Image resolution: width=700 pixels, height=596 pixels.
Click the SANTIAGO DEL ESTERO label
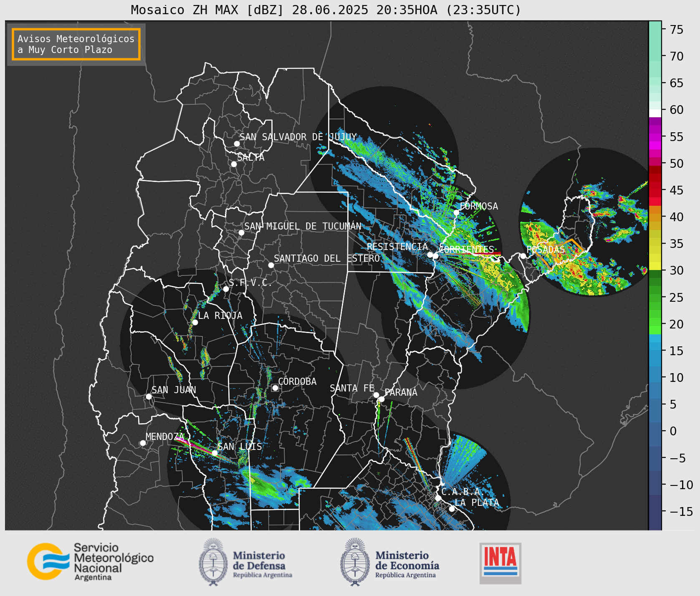click(327, 258)
